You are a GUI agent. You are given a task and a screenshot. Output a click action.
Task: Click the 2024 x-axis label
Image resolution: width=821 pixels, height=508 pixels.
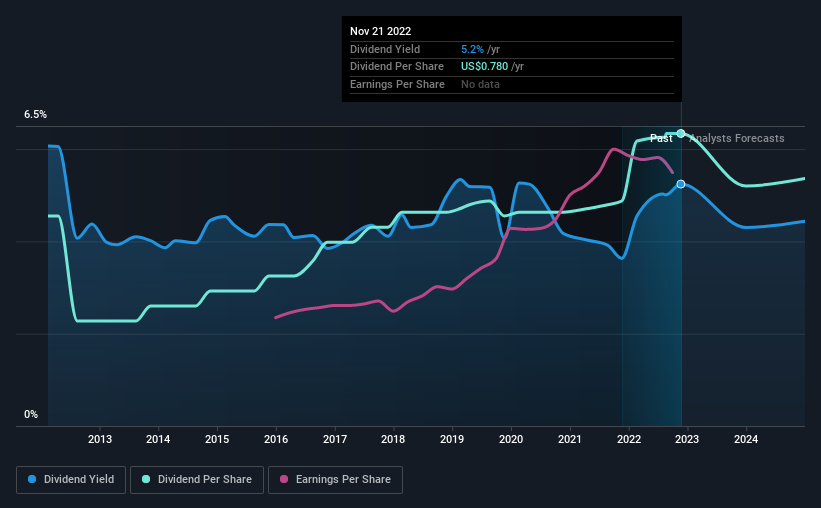(746, 439)
